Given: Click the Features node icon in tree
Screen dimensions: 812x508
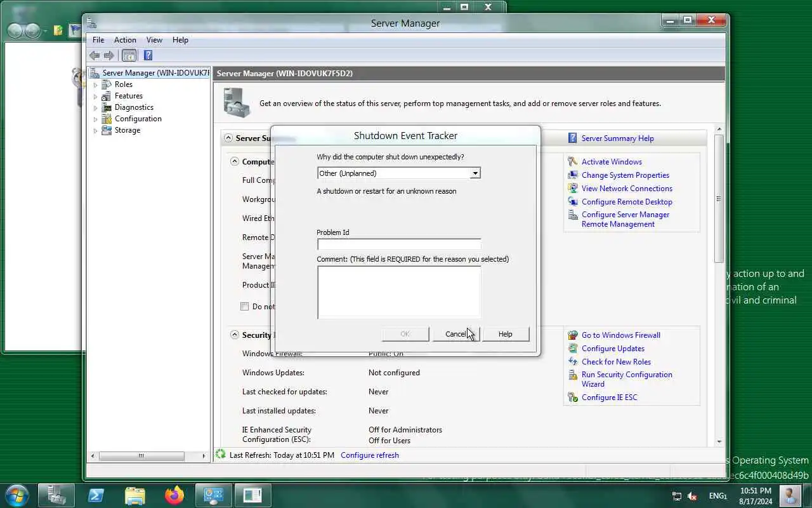Looking at the screenshot, I should 107,96.
